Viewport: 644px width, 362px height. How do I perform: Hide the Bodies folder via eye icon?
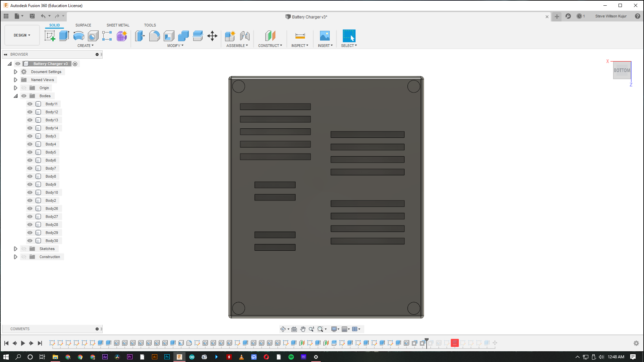click(x=24, y=96)
